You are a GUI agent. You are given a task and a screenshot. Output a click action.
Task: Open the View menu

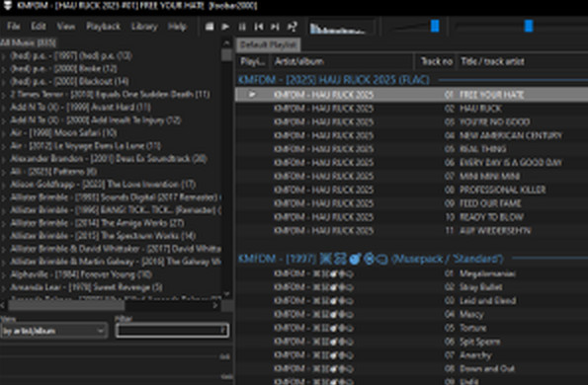click(65, 27)
